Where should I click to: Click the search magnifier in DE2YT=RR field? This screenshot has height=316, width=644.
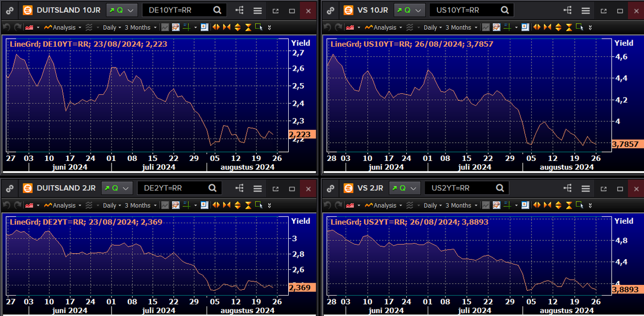[x=212, y=188]
